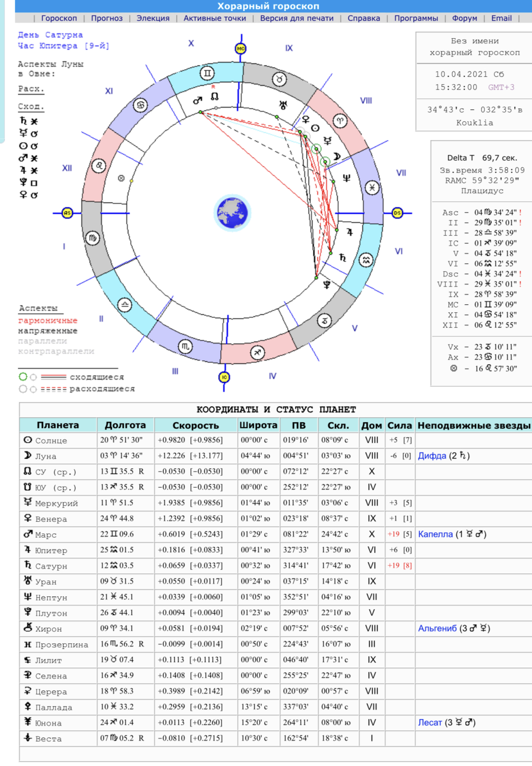The width and height of the screenshot is (532, 766).
Task: Open the Прогноз menu item
Action: [x=106, y=18]
